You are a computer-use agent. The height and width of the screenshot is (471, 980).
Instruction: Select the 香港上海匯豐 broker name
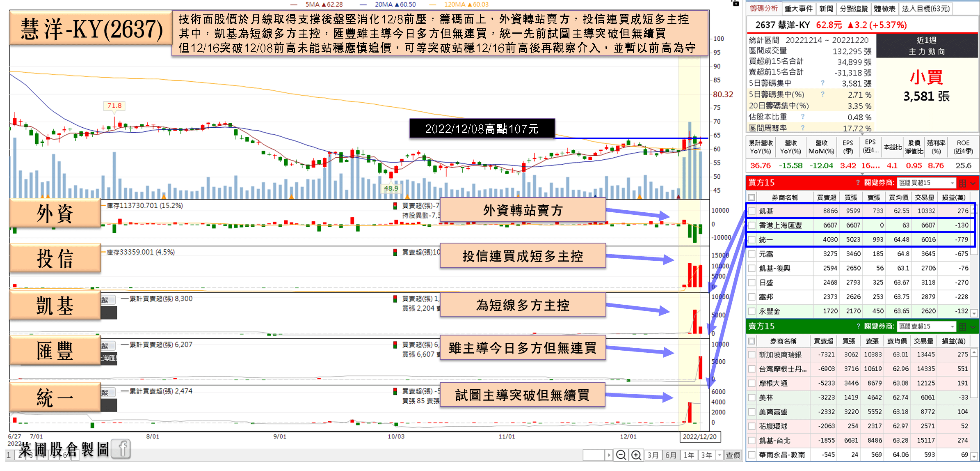pos(780,225)
